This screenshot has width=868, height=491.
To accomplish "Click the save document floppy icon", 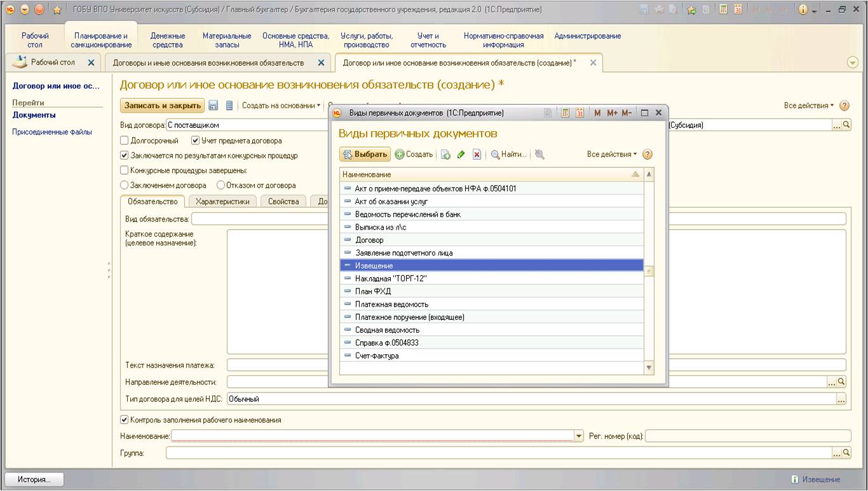I will click(214, 106).
